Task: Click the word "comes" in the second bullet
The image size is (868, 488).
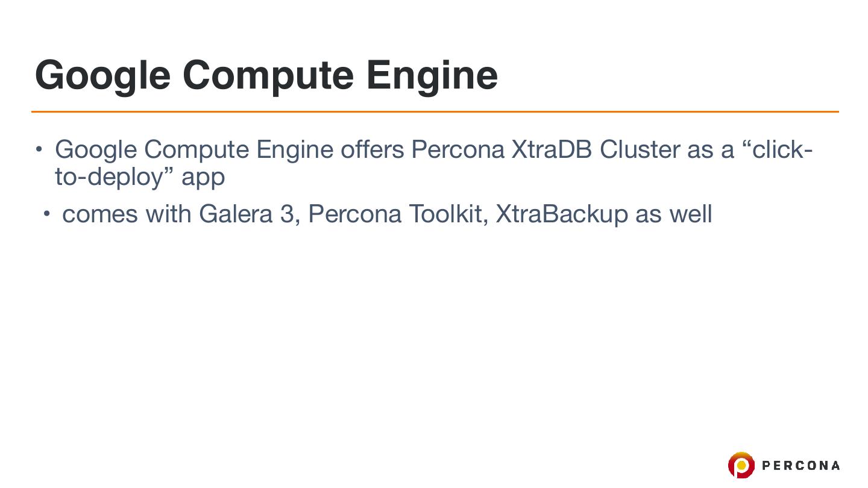Action: (99, 214)
